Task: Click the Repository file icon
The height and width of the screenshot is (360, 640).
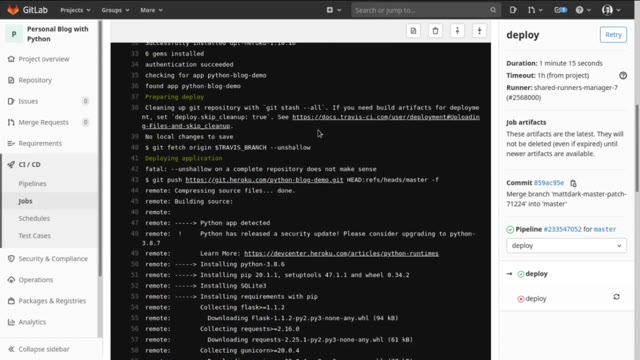Action: 11,80
